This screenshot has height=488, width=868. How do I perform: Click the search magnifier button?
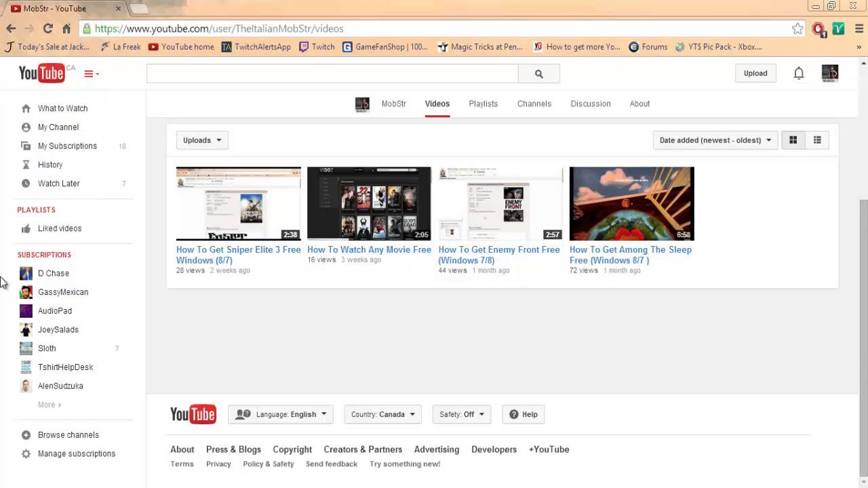coord(539,74)
